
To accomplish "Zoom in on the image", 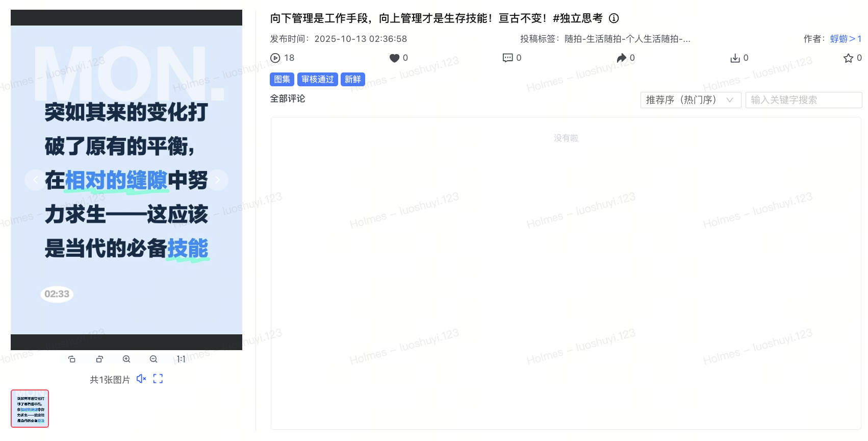I will click(x=126, y=359).
